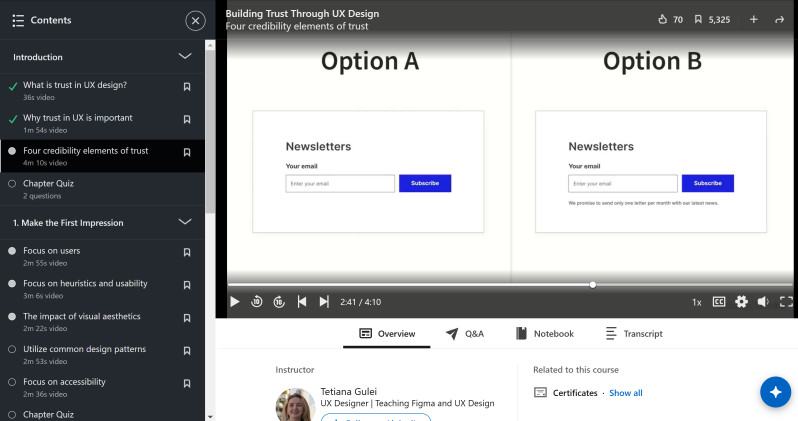Viewport: 798px width, 421px height.
Task: Enter fullscreen mode
Action: [786, 301]
